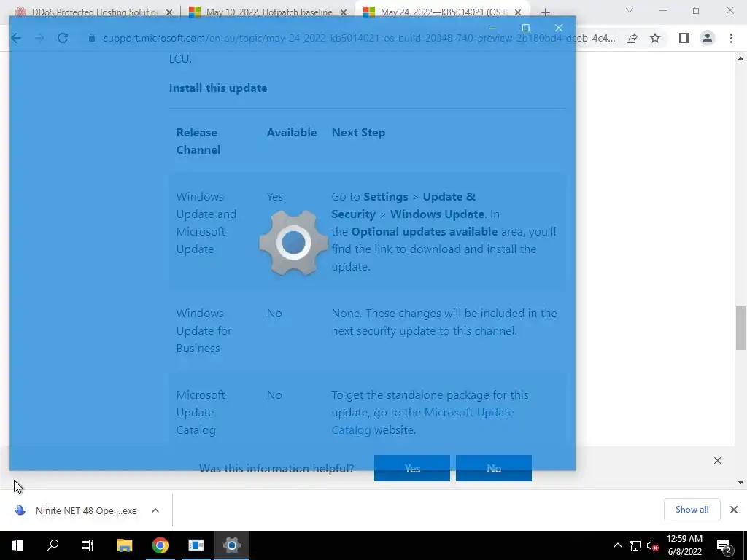Viewport: 747px width, 560px height.
Task: Click the Release Channel column header
Action: coord(198,141)
